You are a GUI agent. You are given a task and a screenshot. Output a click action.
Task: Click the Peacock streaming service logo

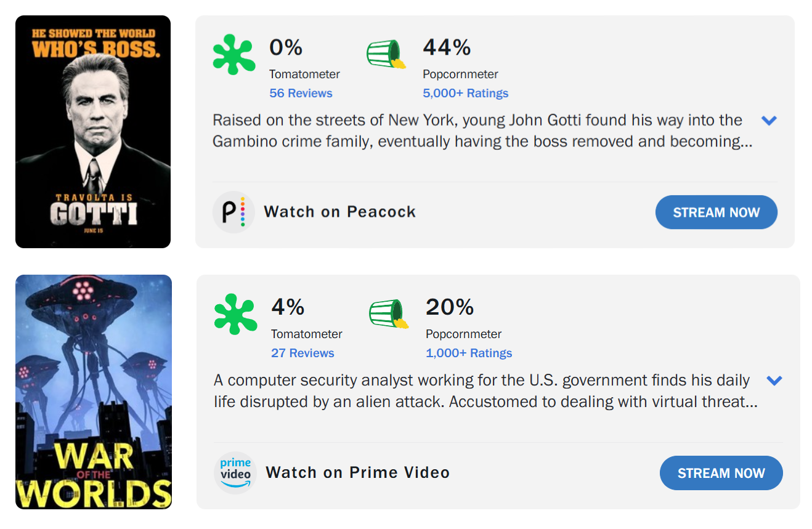click(x=233, y=212)
